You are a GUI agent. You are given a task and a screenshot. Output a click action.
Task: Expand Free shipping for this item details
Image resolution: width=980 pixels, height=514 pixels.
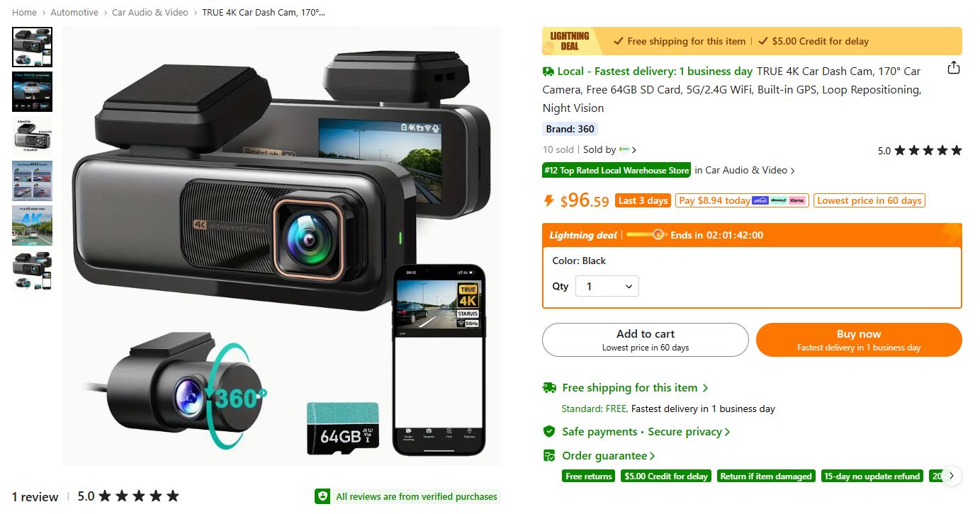[x=635, y=388]
